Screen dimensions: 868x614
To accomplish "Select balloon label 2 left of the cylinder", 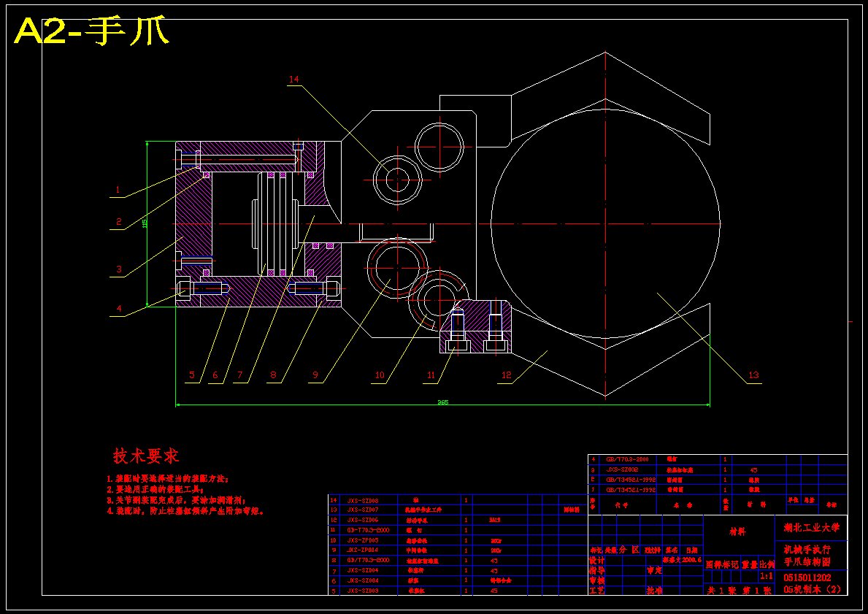I will pyautogui.click(x=119, y=222).
